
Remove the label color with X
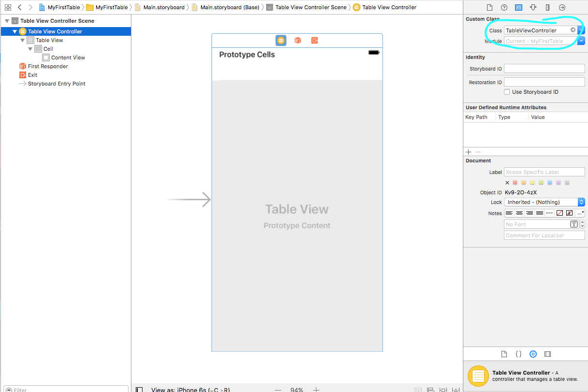tap(507, 183)
